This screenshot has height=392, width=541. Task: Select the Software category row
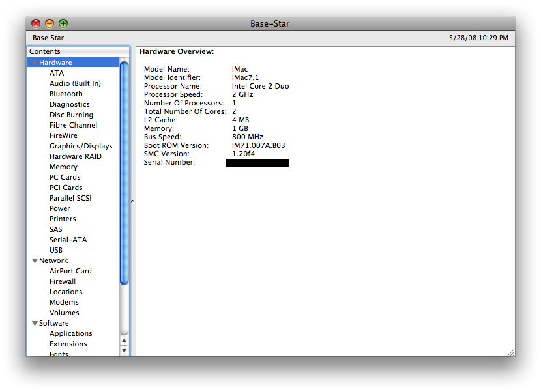pyautogui.click(x=73, y=323)
